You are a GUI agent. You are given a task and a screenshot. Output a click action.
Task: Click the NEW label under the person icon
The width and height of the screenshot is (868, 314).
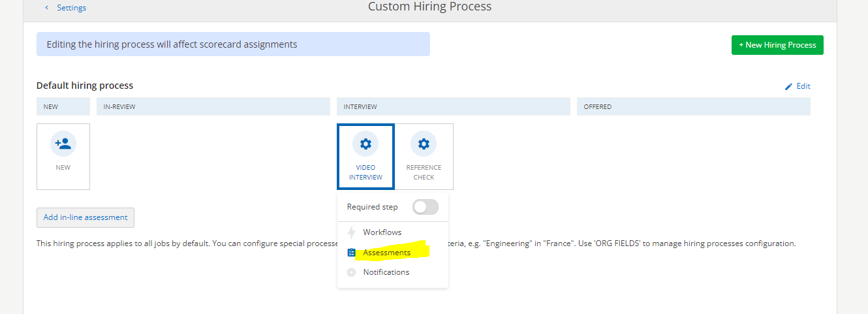click(63, 168)
